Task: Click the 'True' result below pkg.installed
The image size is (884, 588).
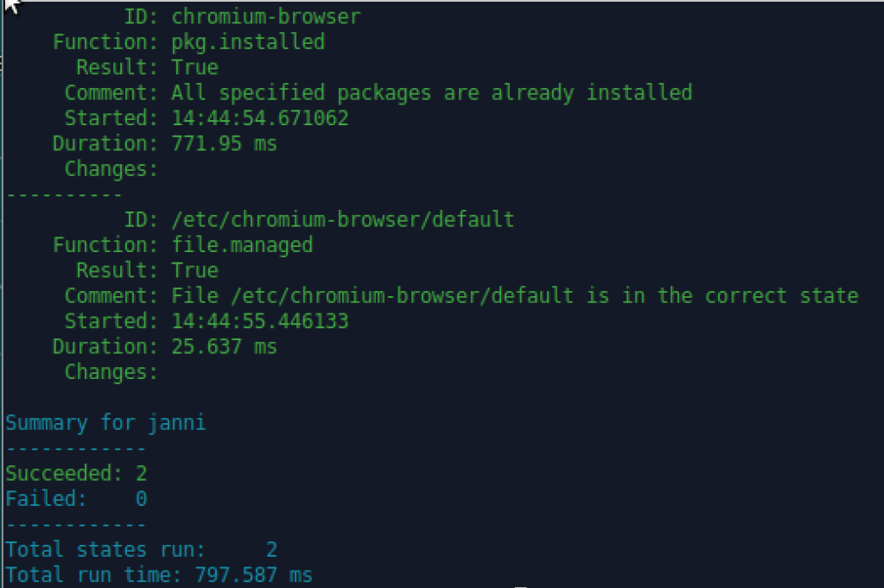Action: pos(194,67)
